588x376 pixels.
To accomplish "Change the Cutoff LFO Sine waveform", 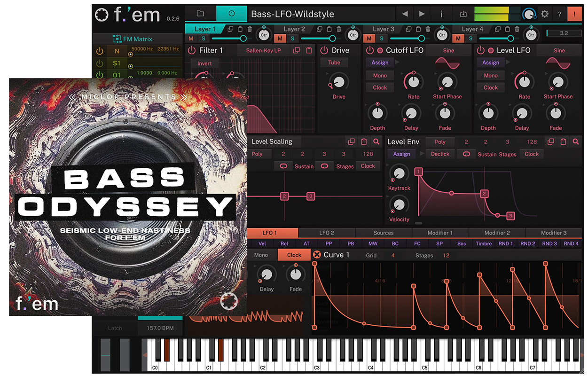I will pyautogui.click(x=448, y=50).
